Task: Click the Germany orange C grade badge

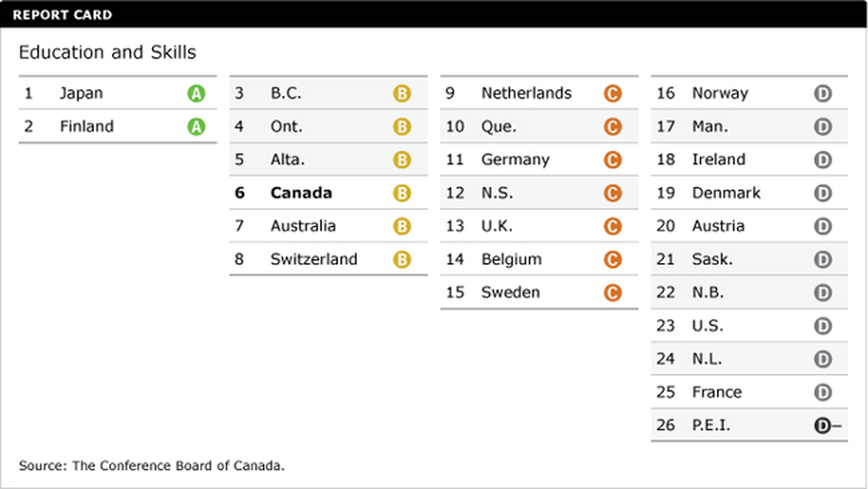Action: (x=612, y=161)
